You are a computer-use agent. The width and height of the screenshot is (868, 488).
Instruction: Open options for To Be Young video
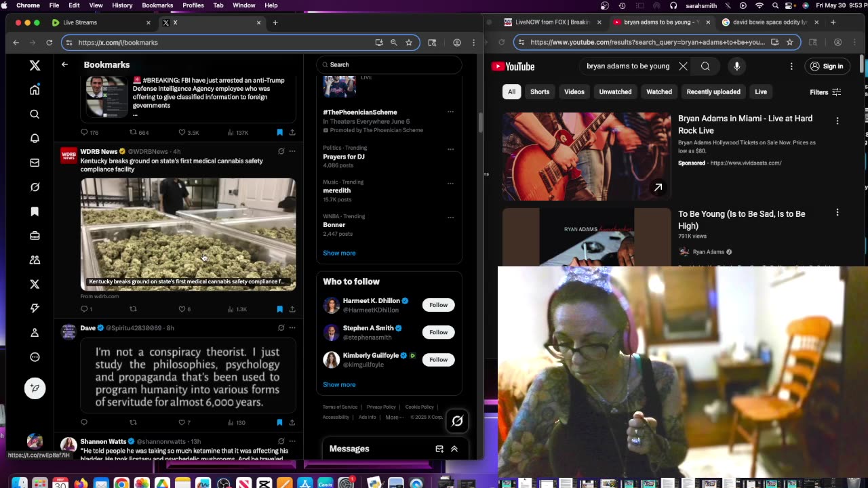click(x=837, y=212)
